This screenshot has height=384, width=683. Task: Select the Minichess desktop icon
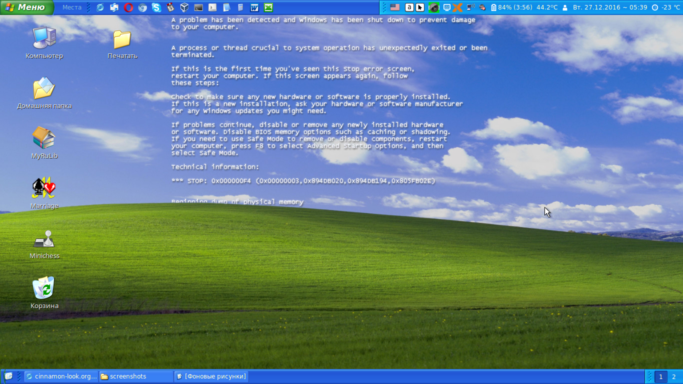point(44,244)
